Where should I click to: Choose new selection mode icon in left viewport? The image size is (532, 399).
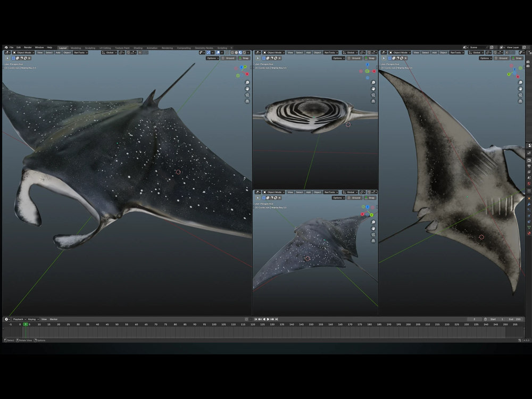pos(14,58)
